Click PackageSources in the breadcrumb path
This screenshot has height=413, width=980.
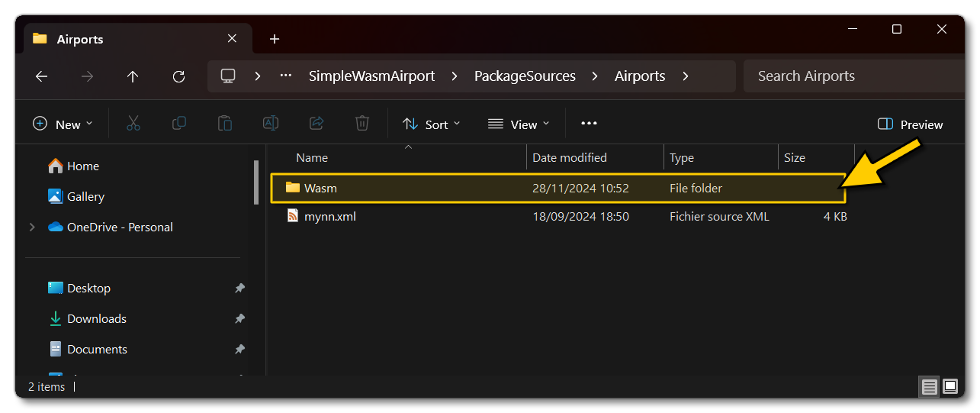(x=525, y=76)
